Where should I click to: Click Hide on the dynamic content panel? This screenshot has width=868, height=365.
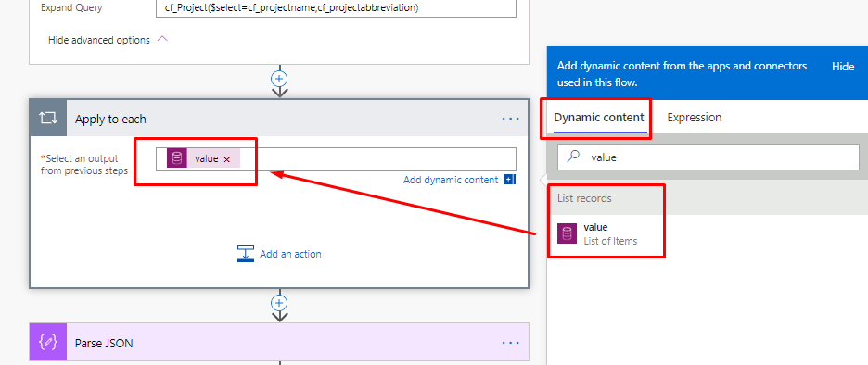[843, 67]
